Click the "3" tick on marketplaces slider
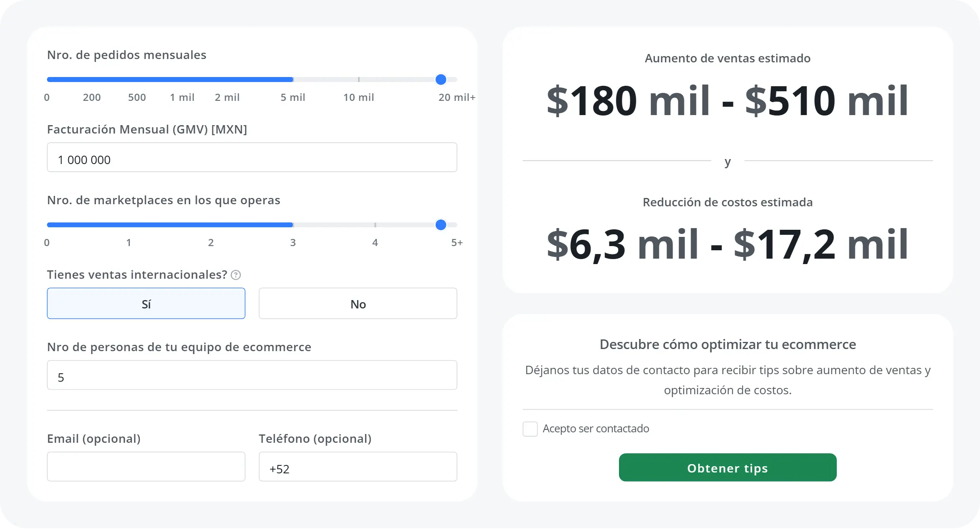Viewport: 980px width, 529px height. click(292, 242)
